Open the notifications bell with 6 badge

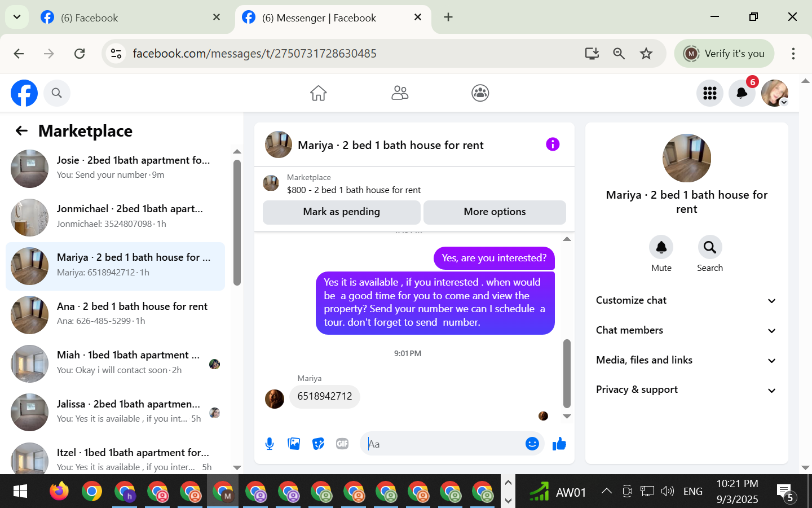coord(742,93)
